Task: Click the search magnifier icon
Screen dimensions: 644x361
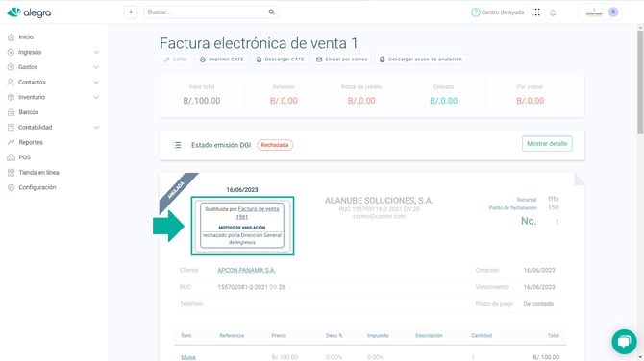Action: click(x=271, y=12)
